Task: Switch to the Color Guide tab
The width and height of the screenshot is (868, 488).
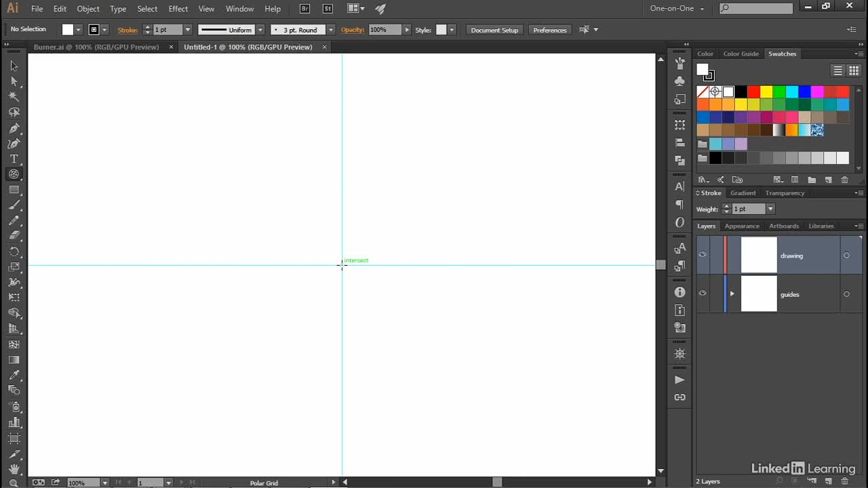Action: [x=741, y=54]
